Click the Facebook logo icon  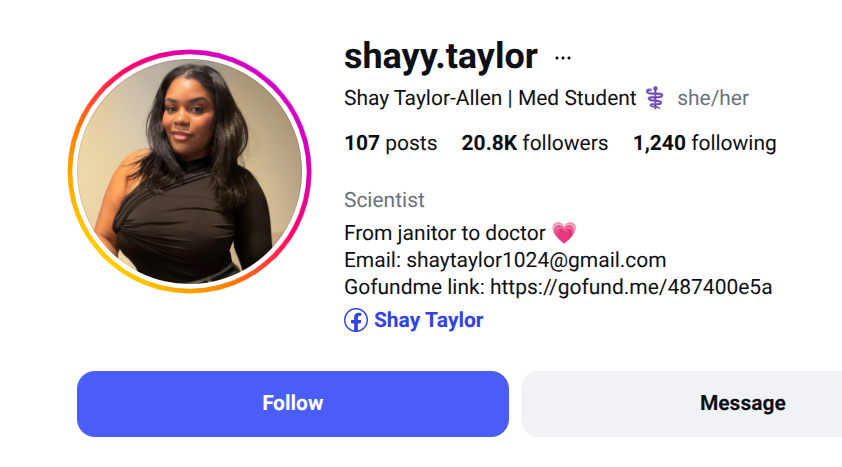[356, 320]
